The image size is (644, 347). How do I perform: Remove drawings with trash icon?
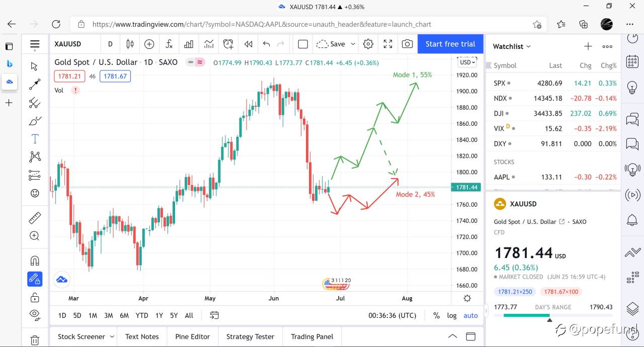click(35, 340)
